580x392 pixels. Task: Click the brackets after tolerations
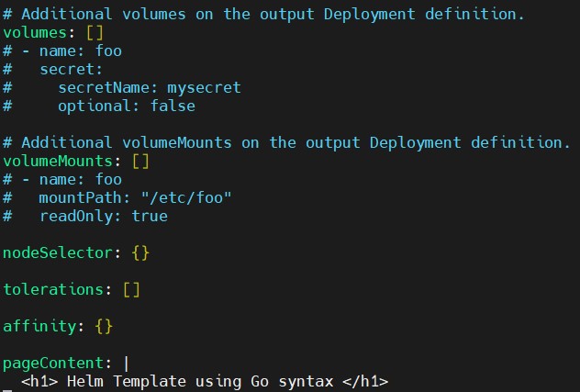(131, 290)
